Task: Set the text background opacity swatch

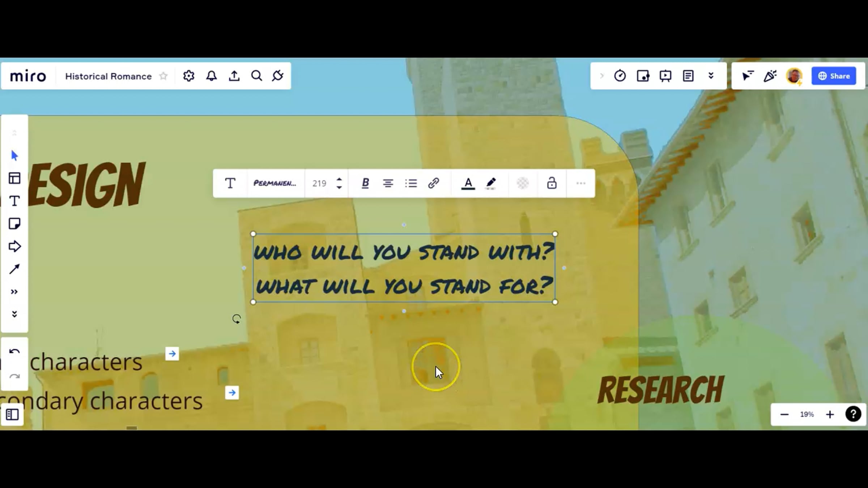Action: tap(523, 183)
